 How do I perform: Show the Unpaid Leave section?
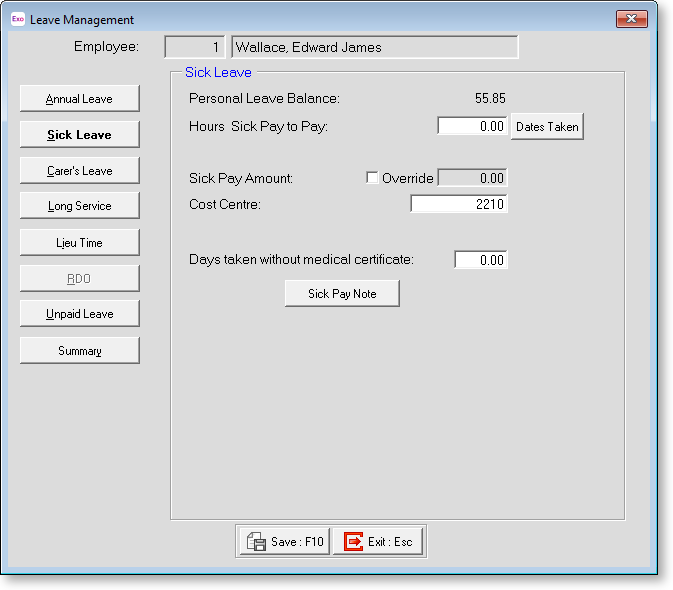click(79, 314)
